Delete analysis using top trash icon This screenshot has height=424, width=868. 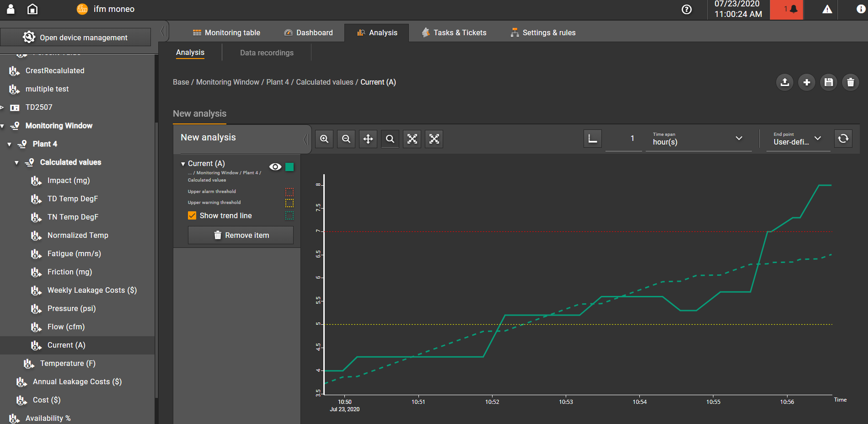[851, 82]
